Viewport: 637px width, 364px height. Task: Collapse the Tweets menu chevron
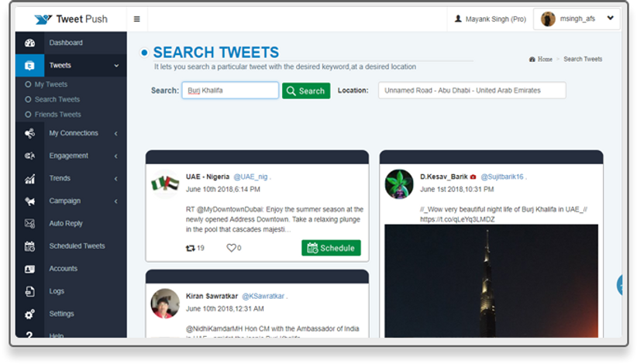click(116, 66)
